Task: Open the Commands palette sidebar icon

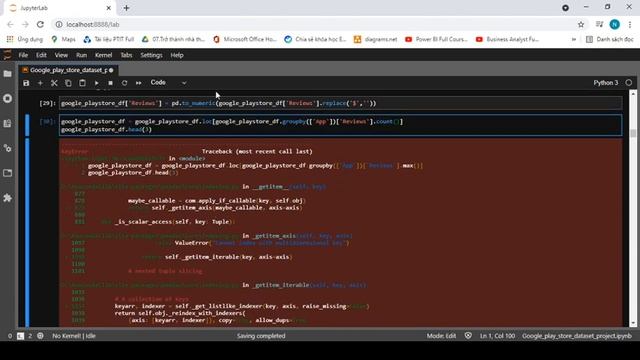Action: click(x=7, y=123)
